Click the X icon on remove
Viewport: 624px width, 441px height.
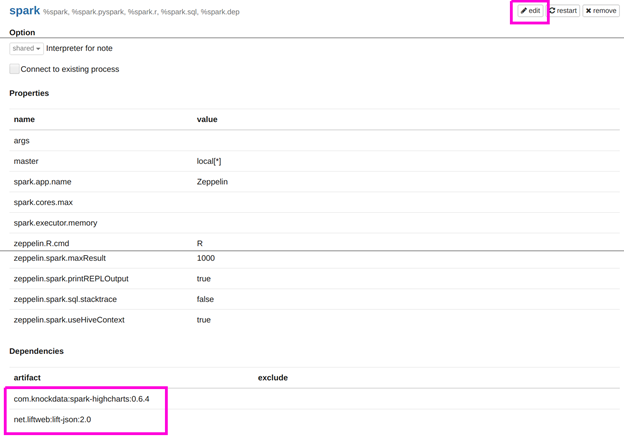589,11
